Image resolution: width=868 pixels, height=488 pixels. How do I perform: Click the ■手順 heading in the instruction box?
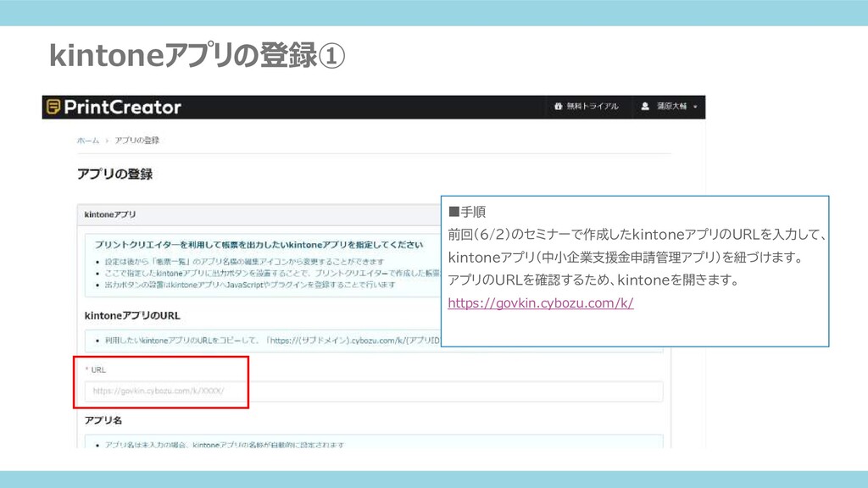click(x=467, y=212)
